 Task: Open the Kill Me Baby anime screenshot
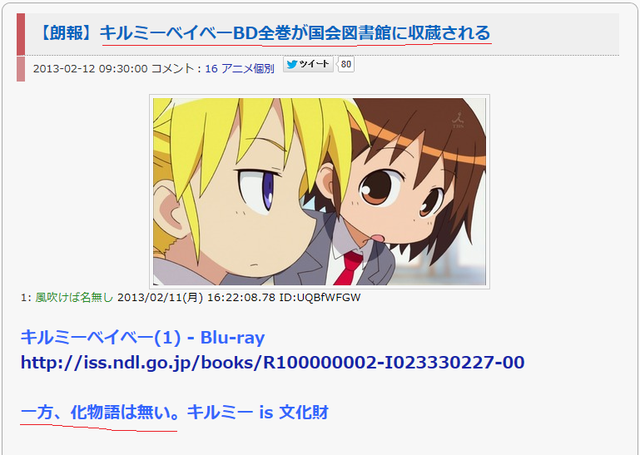click(x=320, y=192)
